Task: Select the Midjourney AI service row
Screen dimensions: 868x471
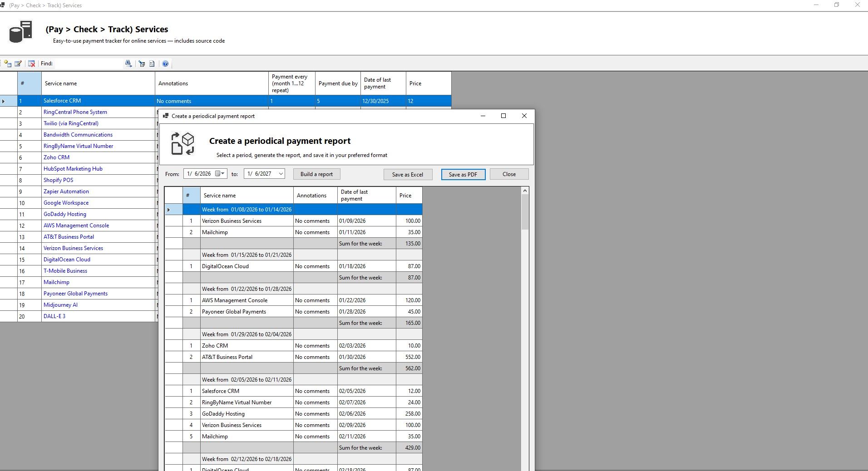Action: click(x=60, y=305)
